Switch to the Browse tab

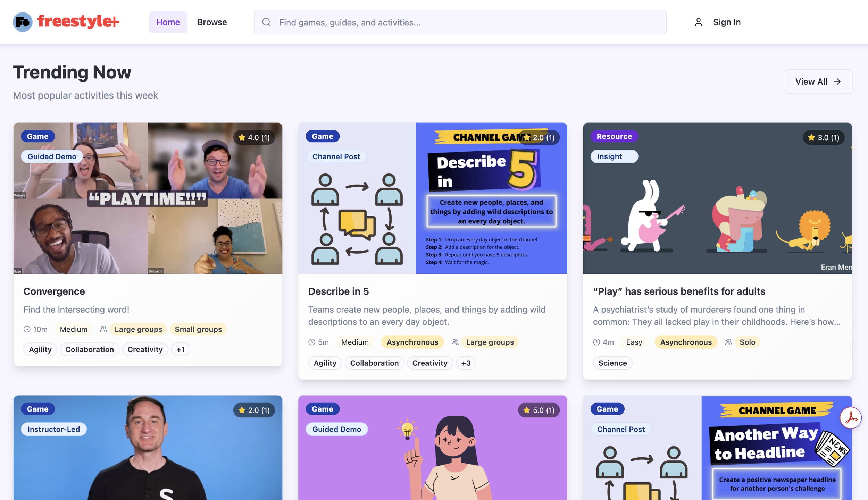[212, 22]
